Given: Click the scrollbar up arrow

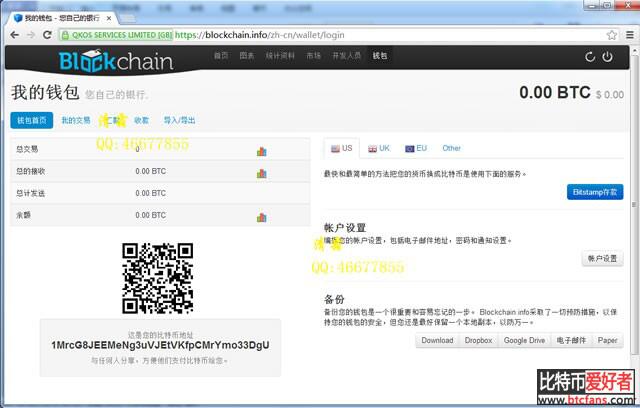Looking at the screenshot, I should click(x=635, y=51).
